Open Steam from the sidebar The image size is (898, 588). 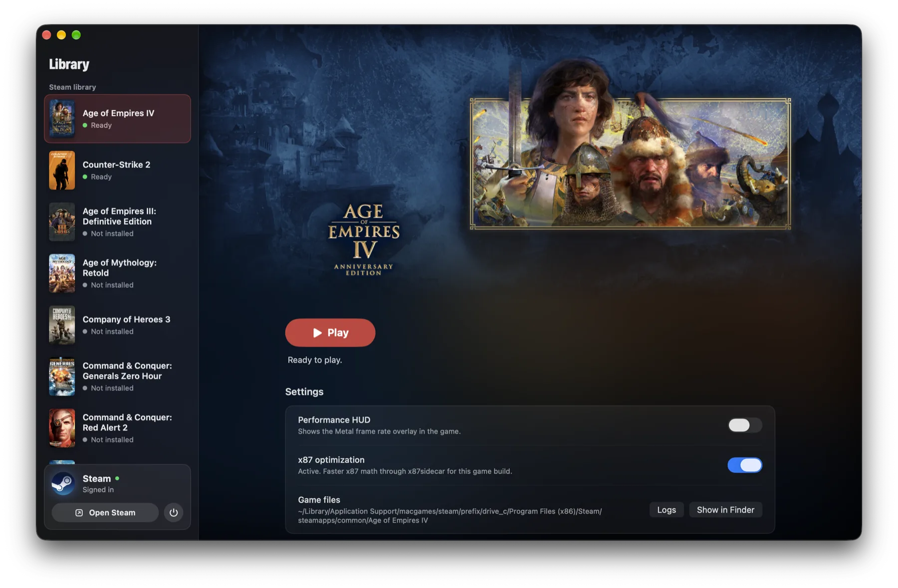pyautogui.click(x=105, y=513)
